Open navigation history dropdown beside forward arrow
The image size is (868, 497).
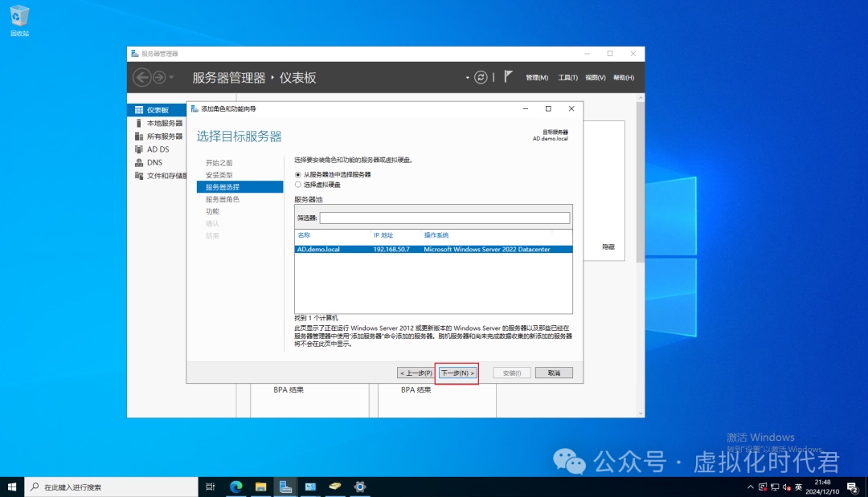172,77
